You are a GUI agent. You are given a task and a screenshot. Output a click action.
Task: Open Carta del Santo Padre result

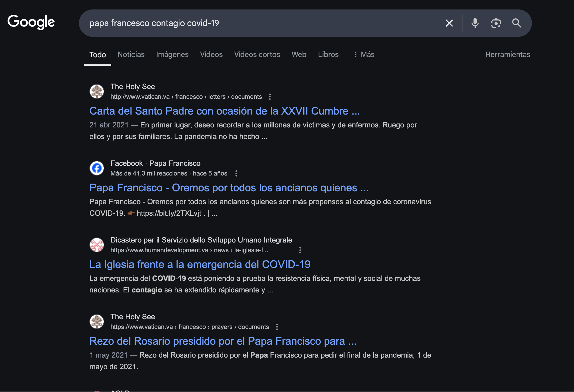pos(225,111)
